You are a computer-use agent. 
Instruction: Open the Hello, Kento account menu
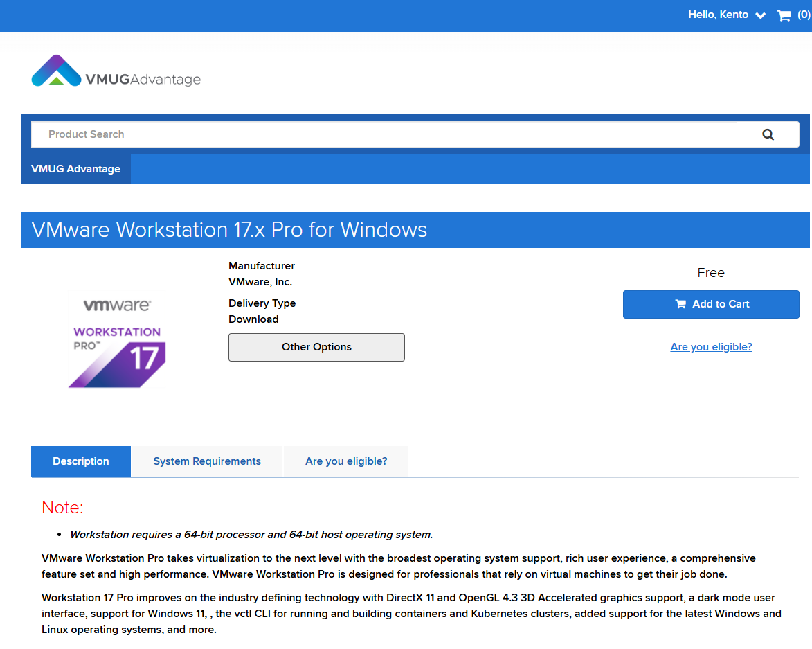click(718, 15)
